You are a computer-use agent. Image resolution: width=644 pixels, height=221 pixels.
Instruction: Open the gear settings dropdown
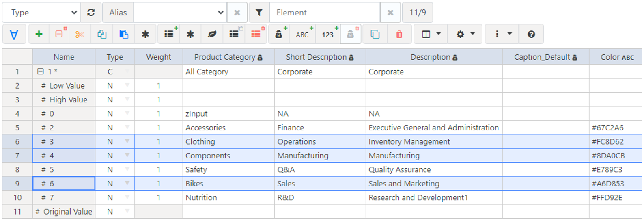465,35
